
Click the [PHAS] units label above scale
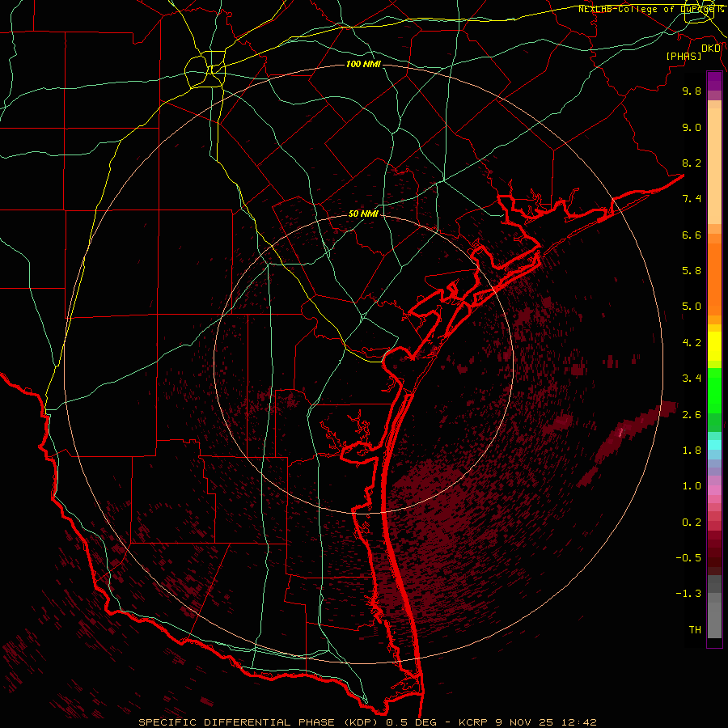point(684,56)
